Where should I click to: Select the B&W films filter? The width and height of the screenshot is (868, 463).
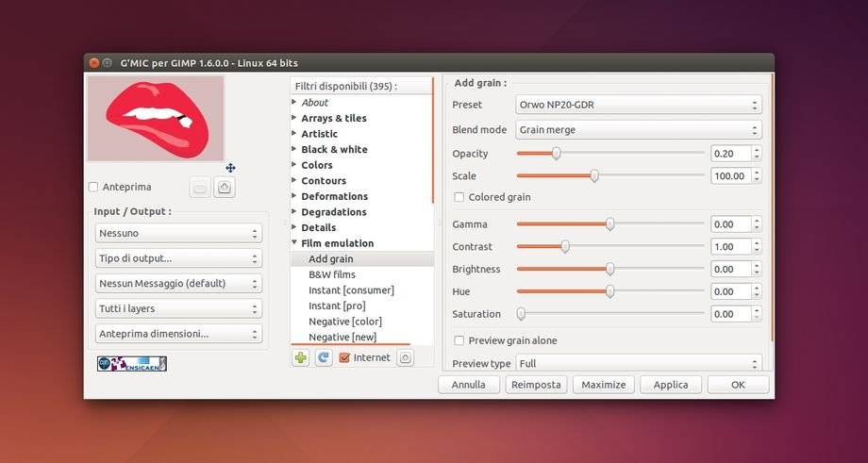tap(332, 274)
